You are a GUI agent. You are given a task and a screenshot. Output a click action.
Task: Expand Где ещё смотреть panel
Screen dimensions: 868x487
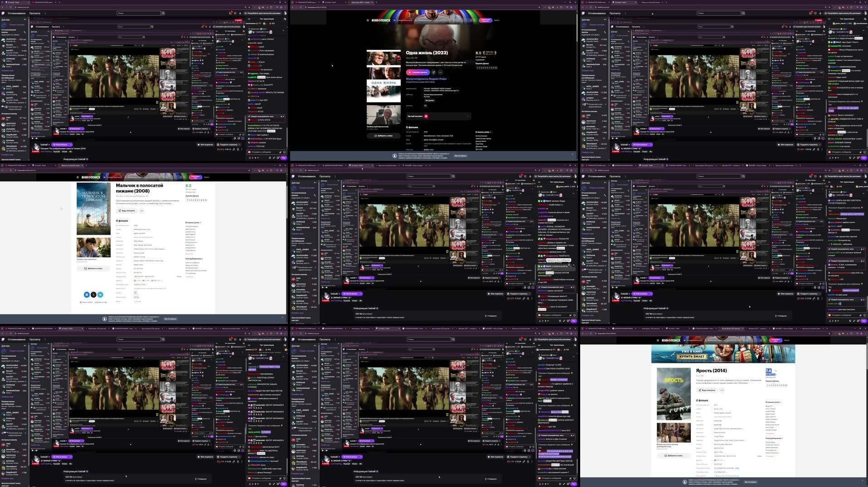(439, 116)
